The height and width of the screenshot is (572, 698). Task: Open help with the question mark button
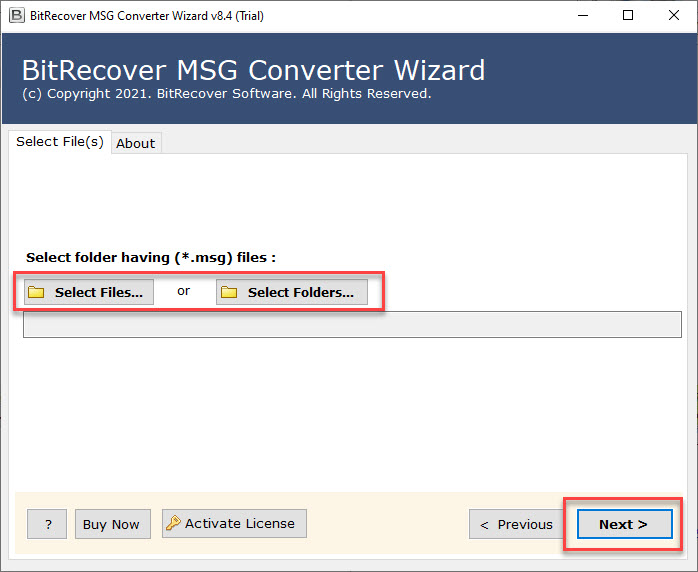[47, 524]
